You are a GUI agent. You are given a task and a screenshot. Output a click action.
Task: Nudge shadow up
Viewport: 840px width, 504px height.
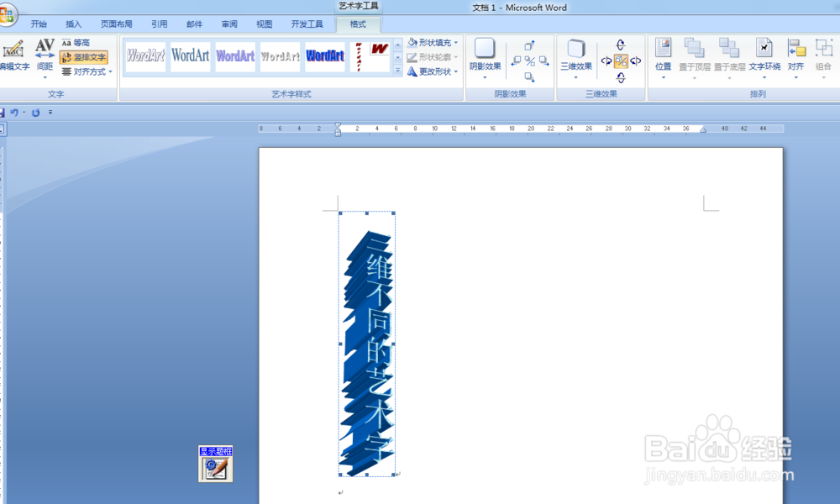tap(530, 45)
